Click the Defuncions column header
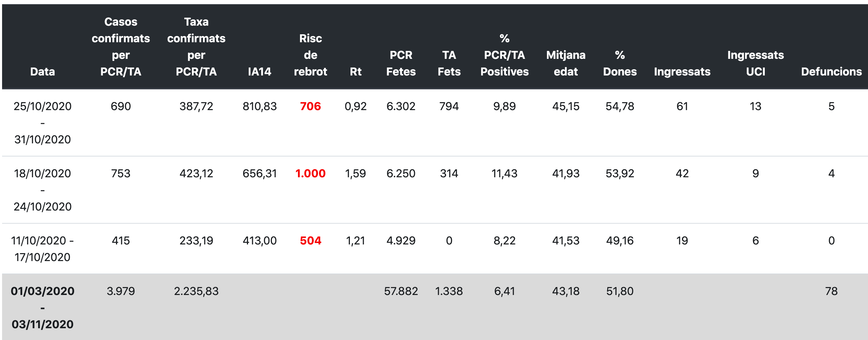Viewport: 868px width, 340px height. (x=831, y=72)
